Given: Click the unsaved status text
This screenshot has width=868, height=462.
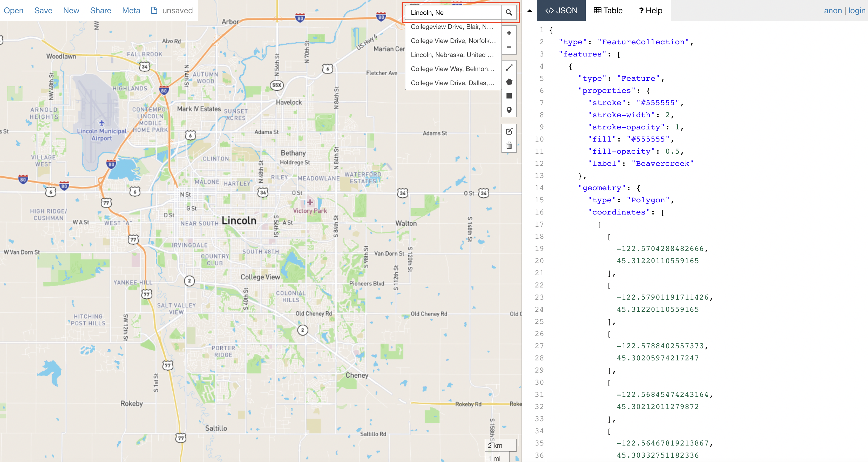Looking at the screenshot, I should (177, 11).
